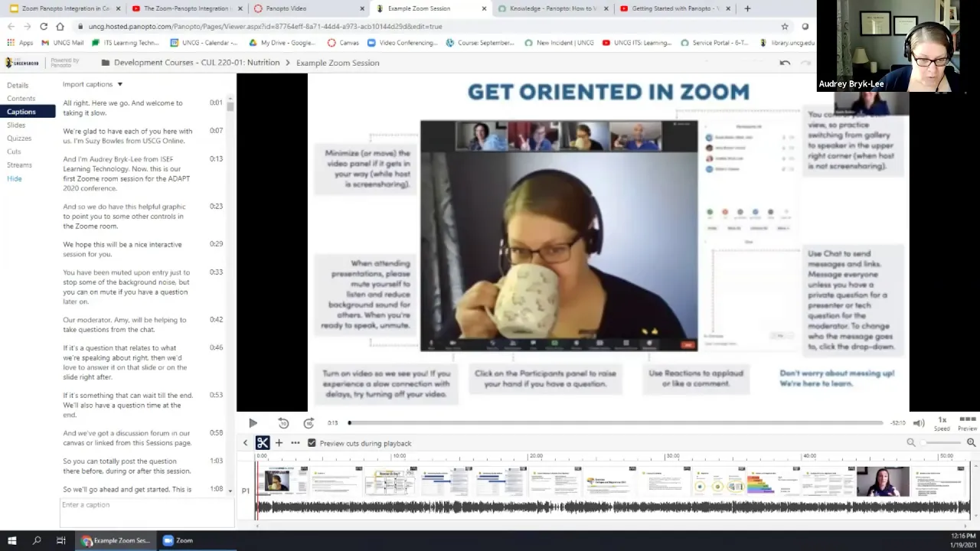Open the Slides sidebar tab

[16, 125]
